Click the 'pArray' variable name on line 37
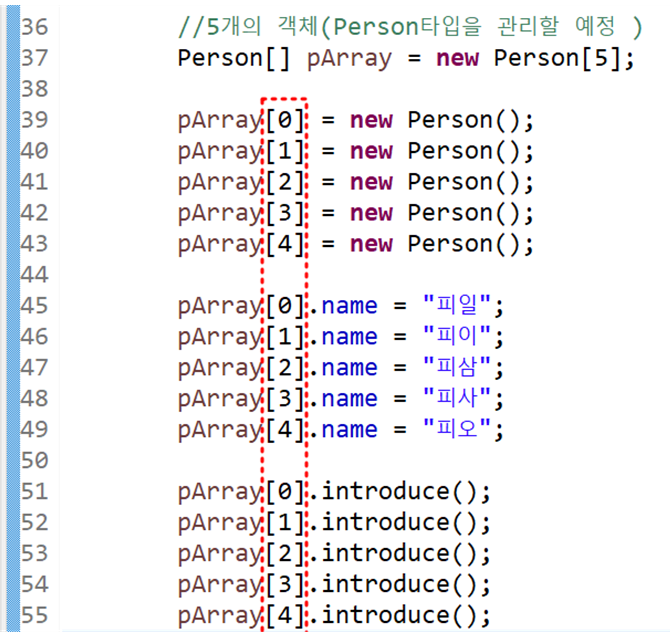The height and width of the screenshot is (636, 670). pos(349,59)
